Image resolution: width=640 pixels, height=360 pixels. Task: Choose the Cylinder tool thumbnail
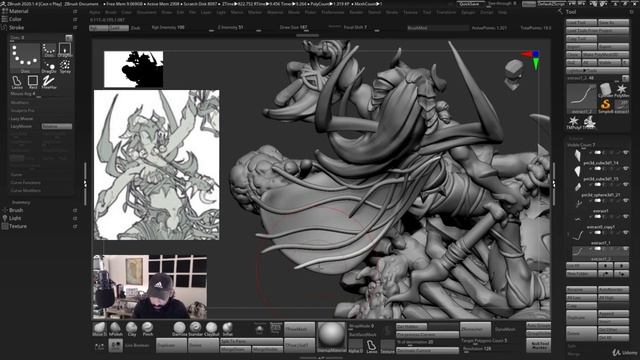pyautogui.click(x=606, y=90)
